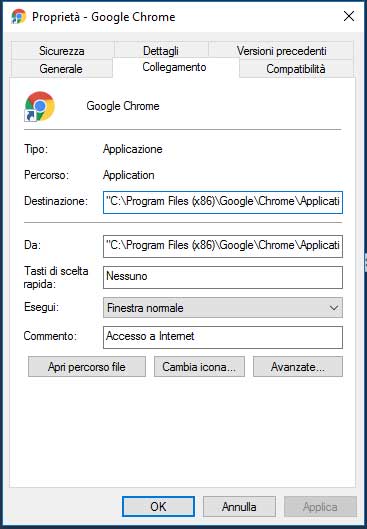
Task: Click the Tasti di scelta rapida field
Action: coord(223,277)
